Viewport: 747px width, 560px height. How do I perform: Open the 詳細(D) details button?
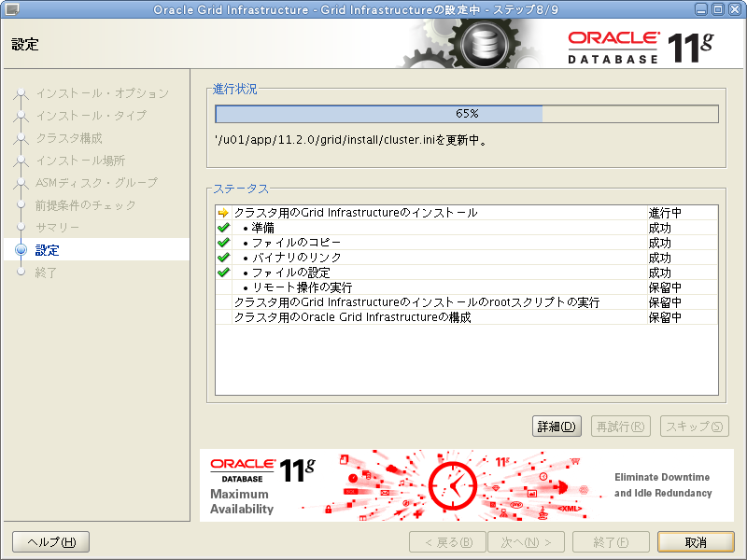coord(557,427)
